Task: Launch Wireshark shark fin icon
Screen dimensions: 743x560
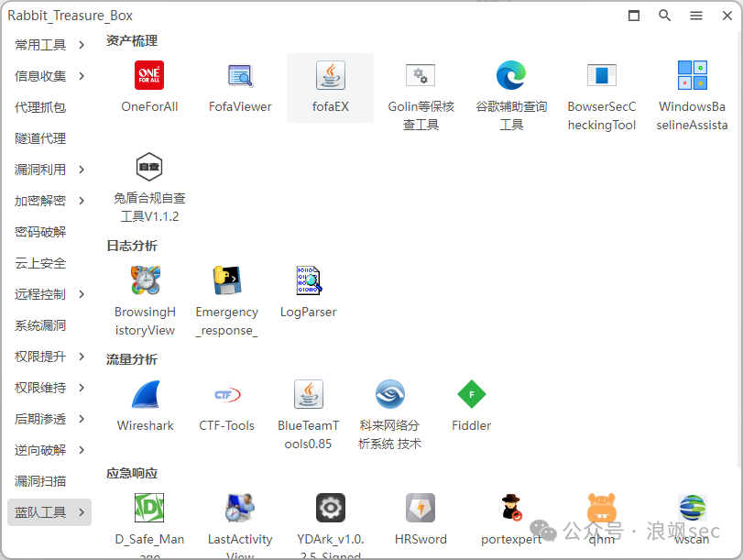Action: tap(146, 394)
